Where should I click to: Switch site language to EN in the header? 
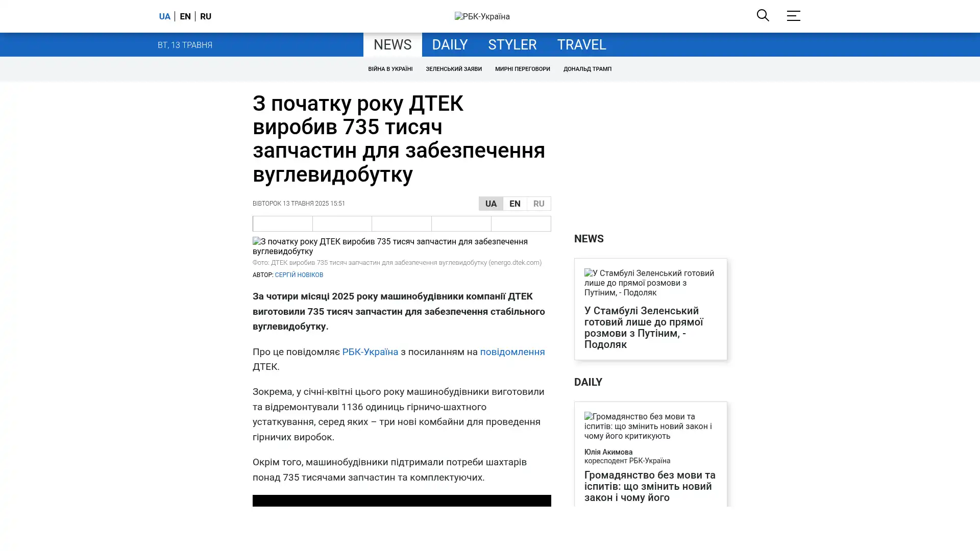185,16
